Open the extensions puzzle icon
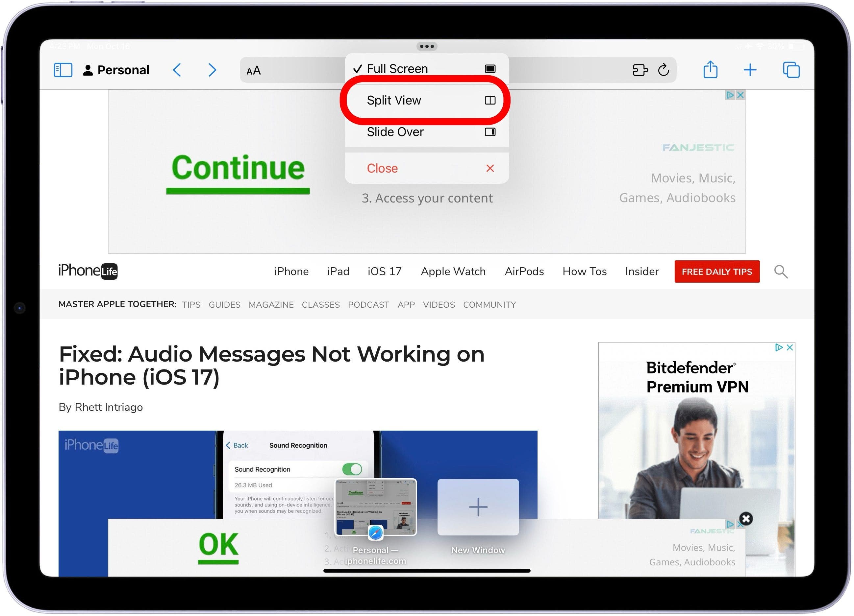 point(640,70)
